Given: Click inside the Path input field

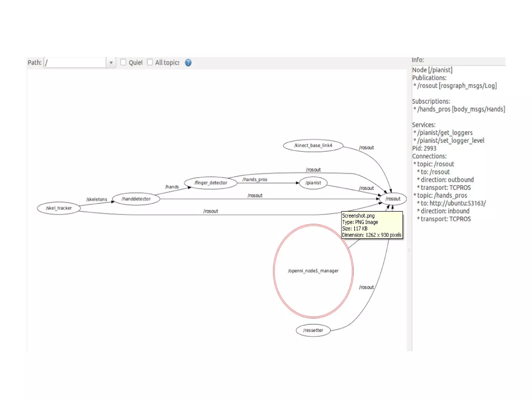Looking at the screenshot, I should coord(75,63).
